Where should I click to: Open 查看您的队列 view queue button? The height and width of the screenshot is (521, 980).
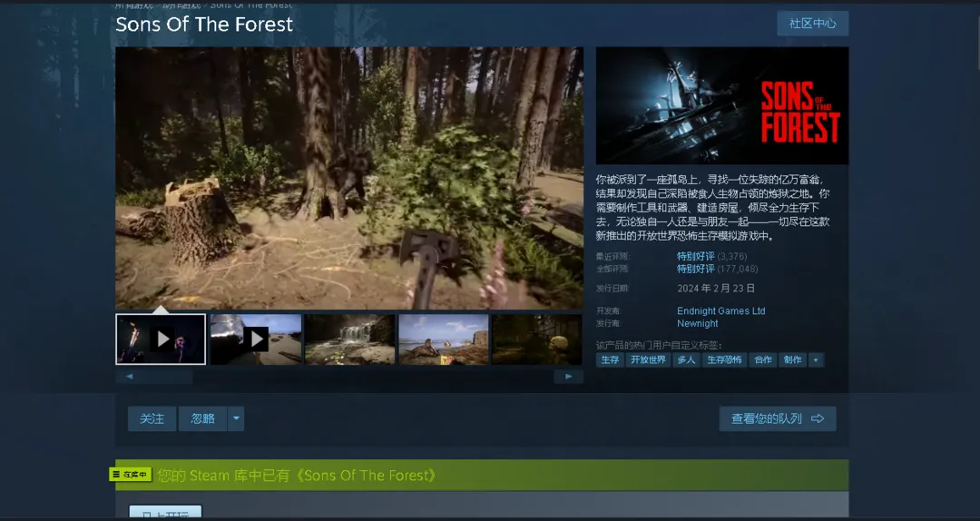coord(777,418)
